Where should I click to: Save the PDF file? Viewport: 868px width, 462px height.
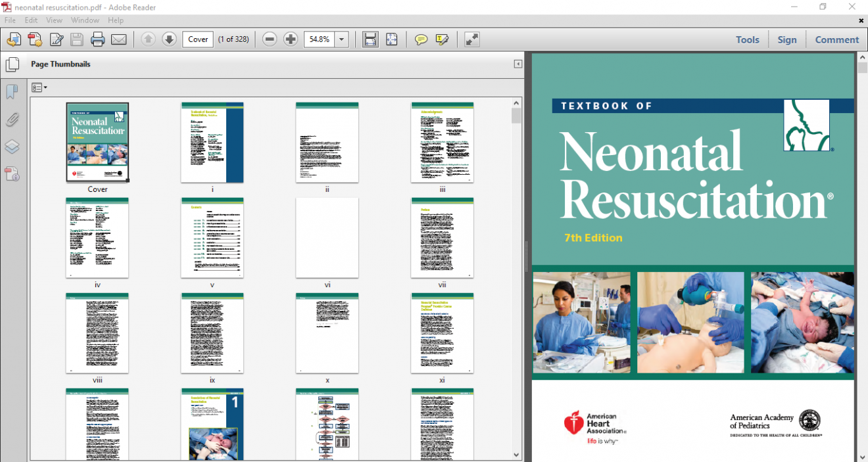76,39
